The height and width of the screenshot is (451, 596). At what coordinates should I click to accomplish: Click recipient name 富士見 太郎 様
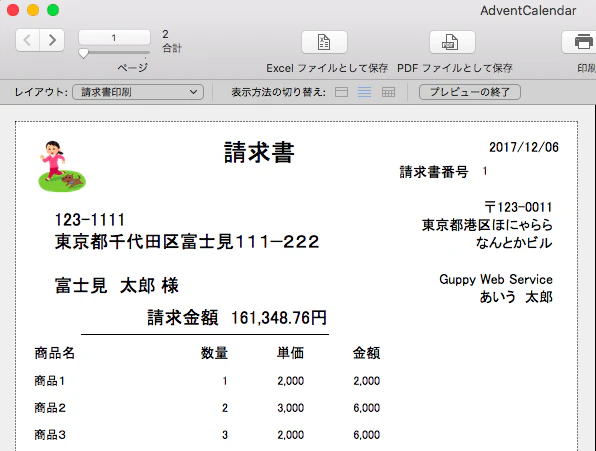[x=117, y=286]
